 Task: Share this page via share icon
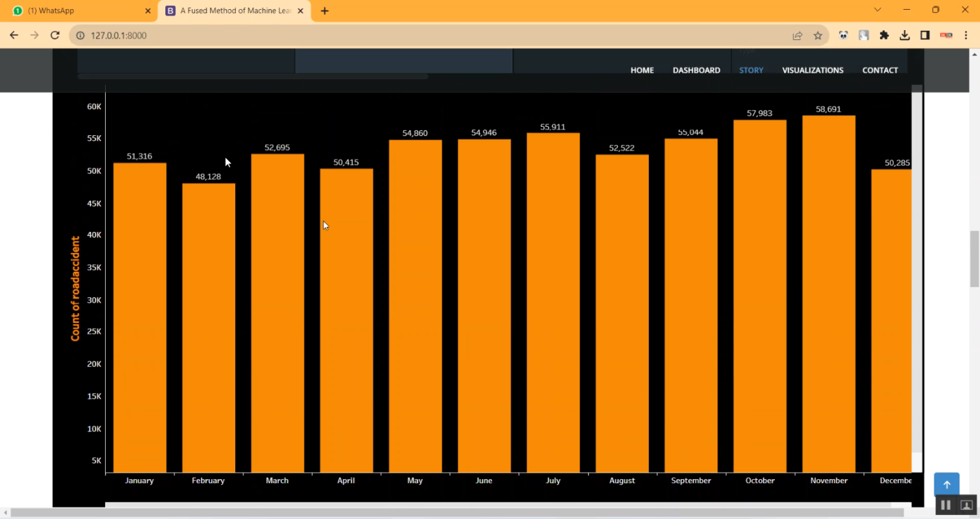tap(797, 36)
